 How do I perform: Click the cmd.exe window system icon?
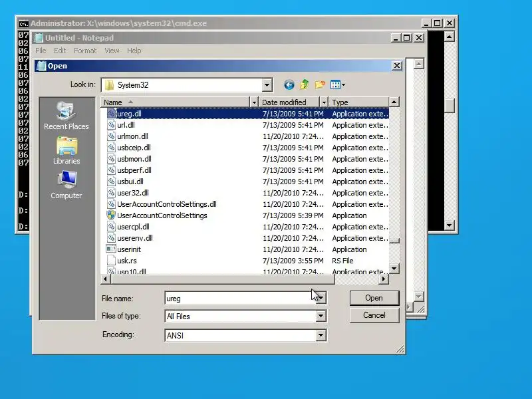[x=23, y=24]
